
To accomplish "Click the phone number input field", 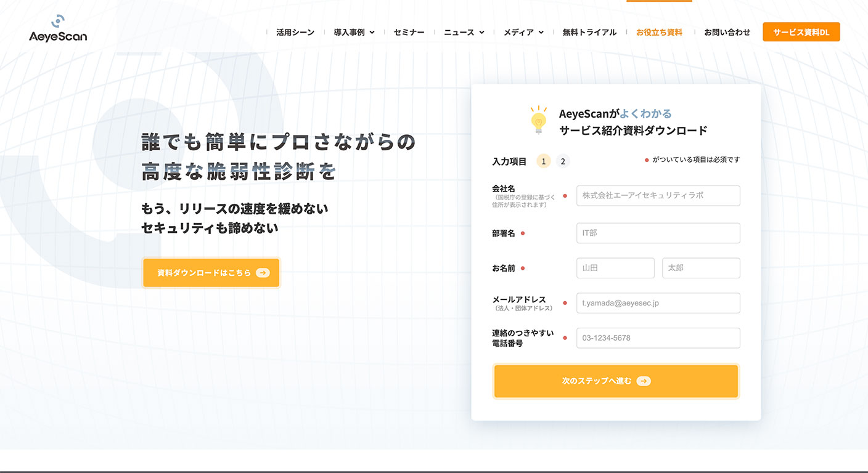I will (x=658, y=338).
